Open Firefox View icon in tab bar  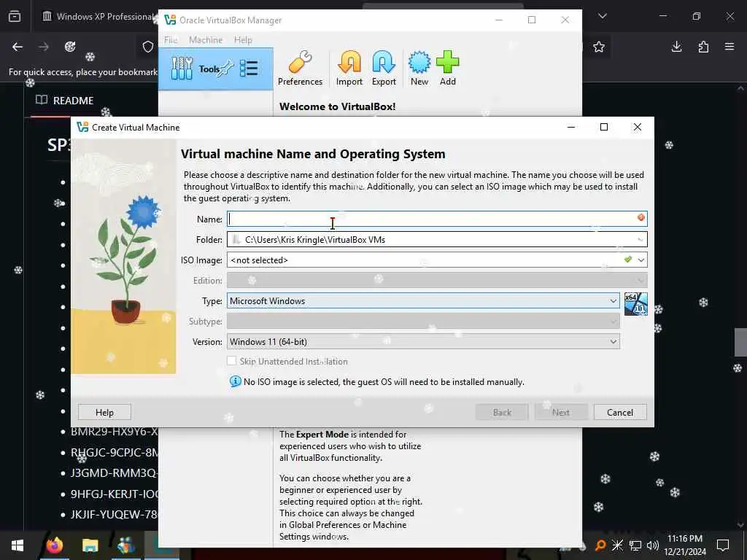pos(15,16)
